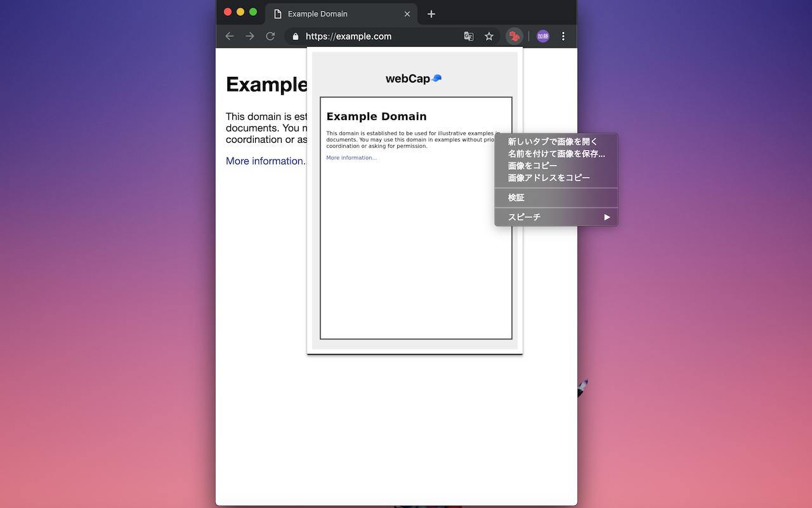Click the Example Domain heading in the preview
Screen dimensions: 812x508
(376, 116)
